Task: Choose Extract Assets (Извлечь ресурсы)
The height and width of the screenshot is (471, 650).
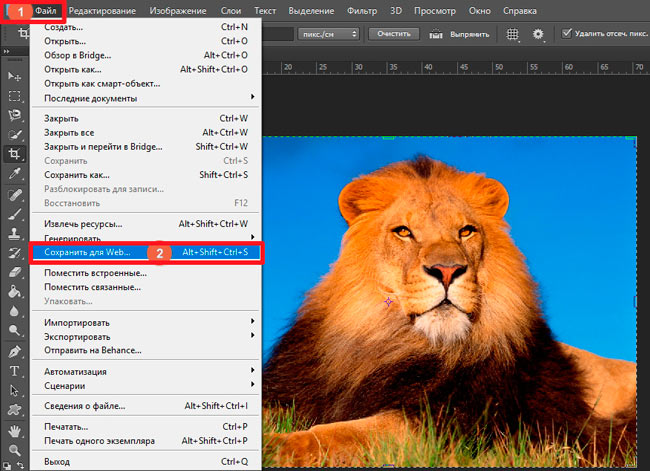Action: point(146,224)
